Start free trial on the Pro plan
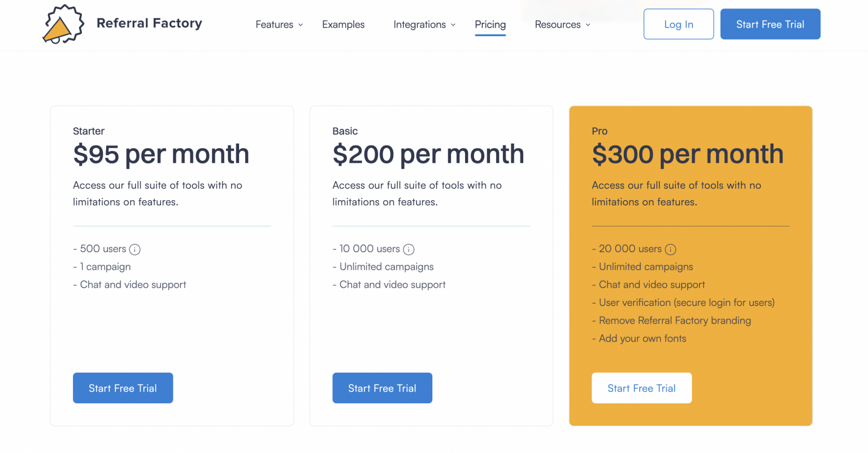The image size is (868, 453). 641,388
